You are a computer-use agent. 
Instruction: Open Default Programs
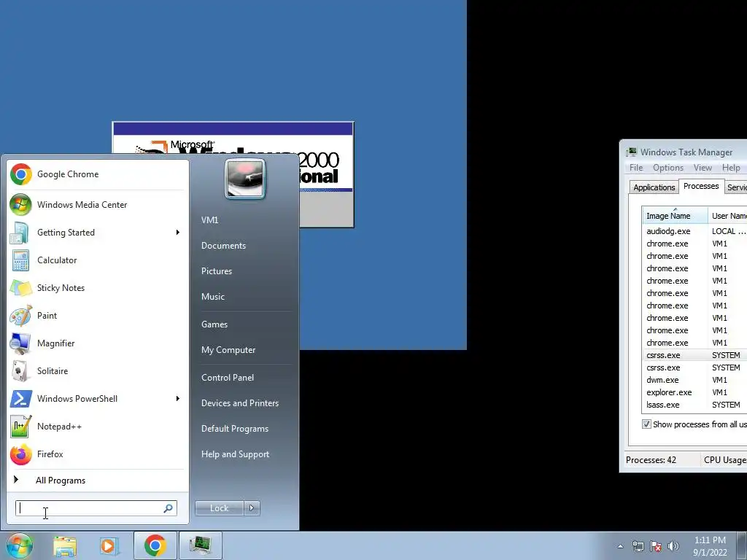pyautogui.click(x=234, y=429)
